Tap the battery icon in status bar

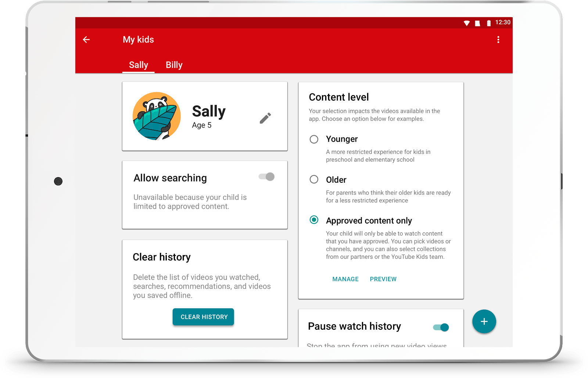(489, 23)
